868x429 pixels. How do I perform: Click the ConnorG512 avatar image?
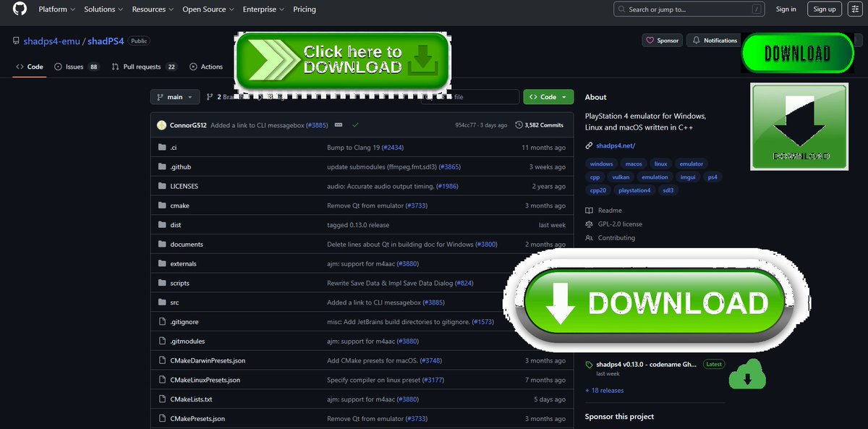161,125
